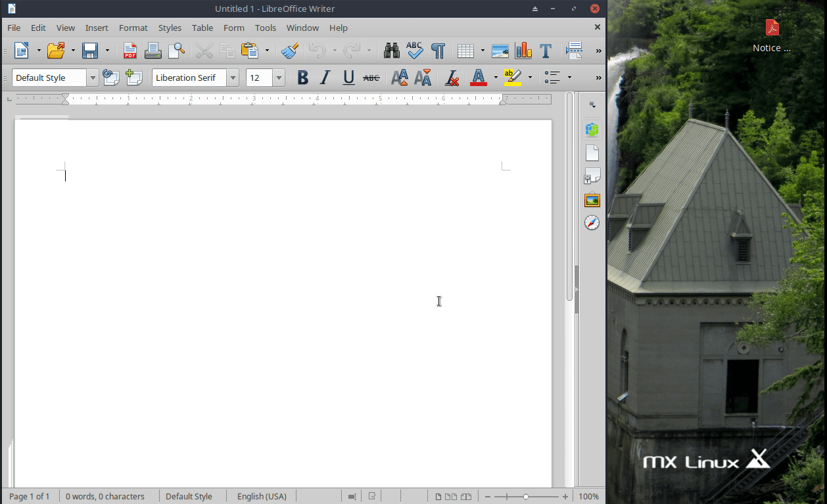Click English (USA) language in status bar
This screenshot has width=827, height=504.
[x=262, y=497]
